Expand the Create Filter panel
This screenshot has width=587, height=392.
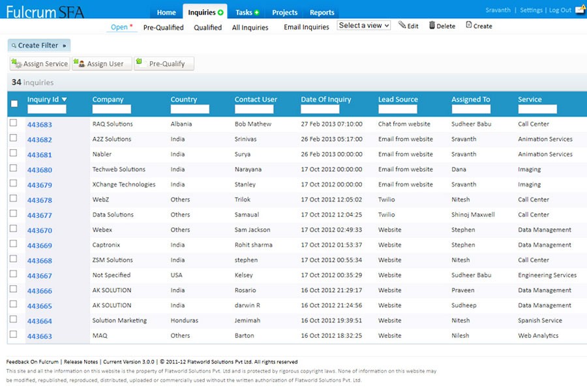38,46
